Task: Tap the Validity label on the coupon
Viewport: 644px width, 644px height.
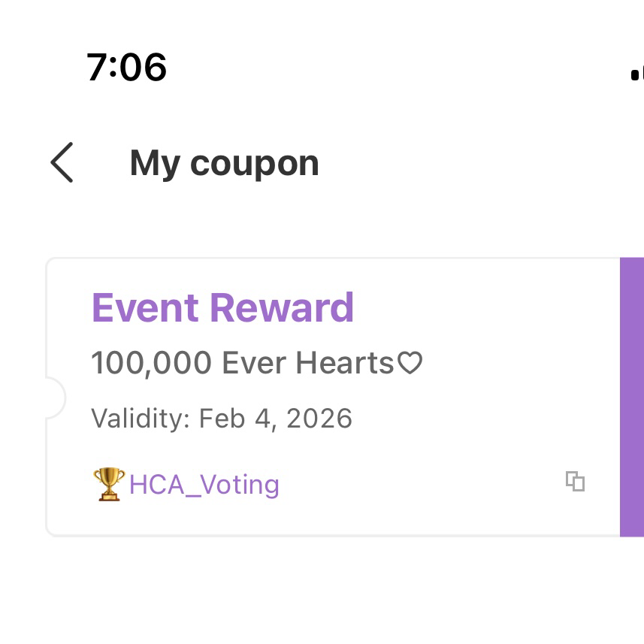Action: coord(141,418)
